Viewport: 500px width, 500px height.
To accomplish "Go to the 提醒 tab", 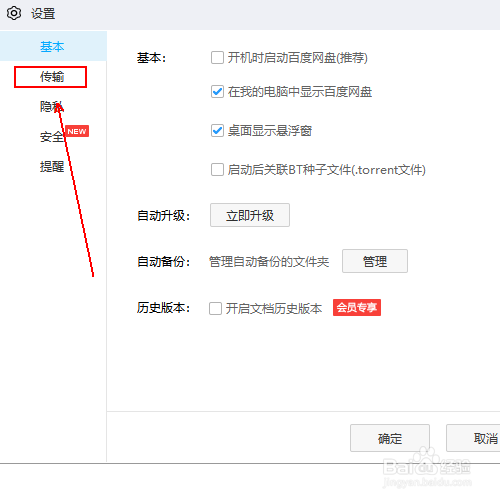I will (x=52, y=166).
